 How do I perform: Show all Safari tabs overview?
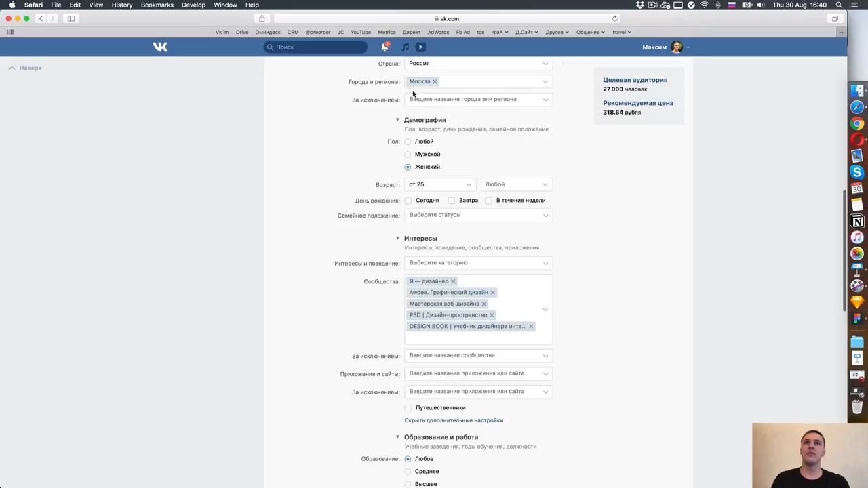[835, 18]
